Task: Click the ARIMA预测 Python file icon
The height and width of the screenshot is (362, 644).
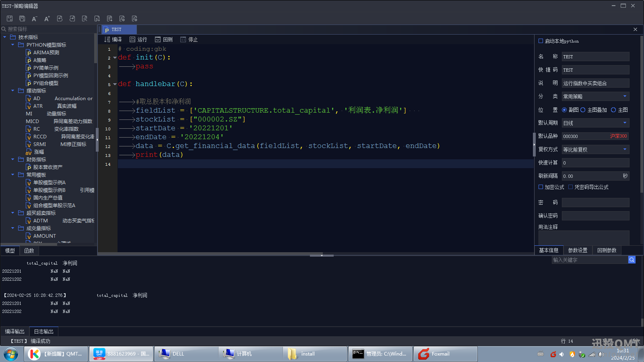Action: tap(29, 53)
